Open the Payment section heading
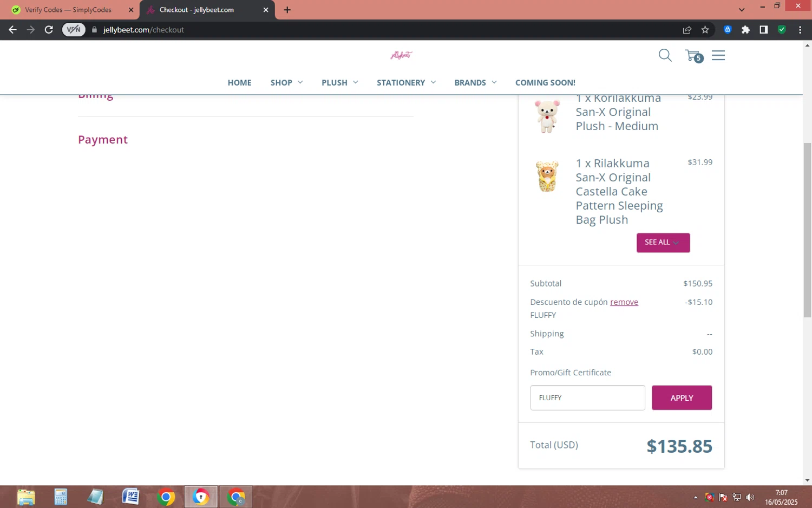812x508 pixels. coord(103,140)
